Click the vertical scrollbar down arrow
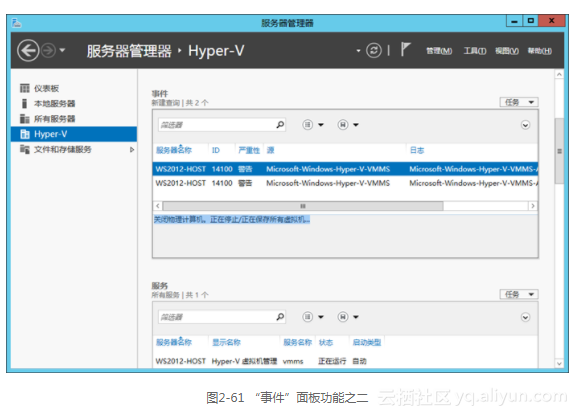The height and width of the screenshot is (417, 578). (559, 364)
